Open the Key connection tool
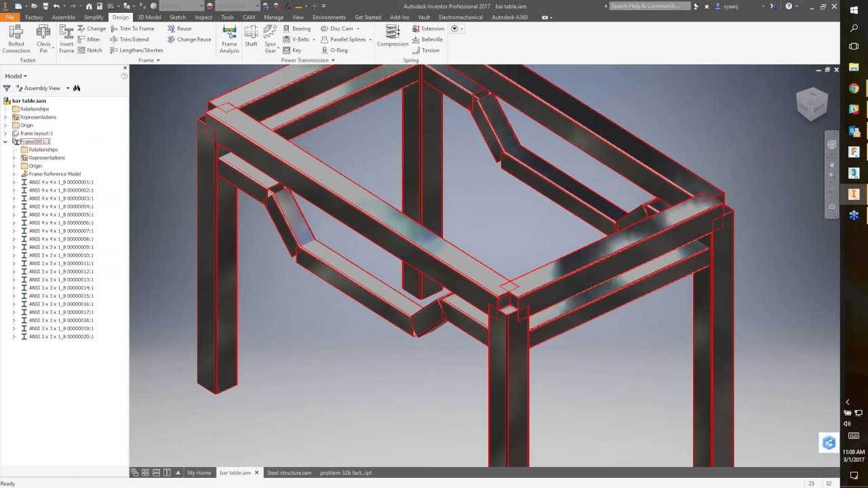Viewport: 868px width, 488px height. coord(292,50)
